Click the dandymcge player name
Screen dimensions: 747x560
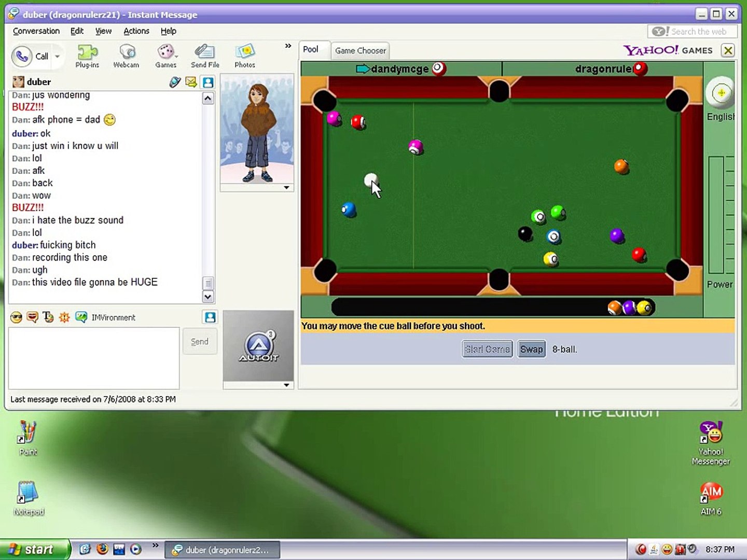(x=400, y=69)
